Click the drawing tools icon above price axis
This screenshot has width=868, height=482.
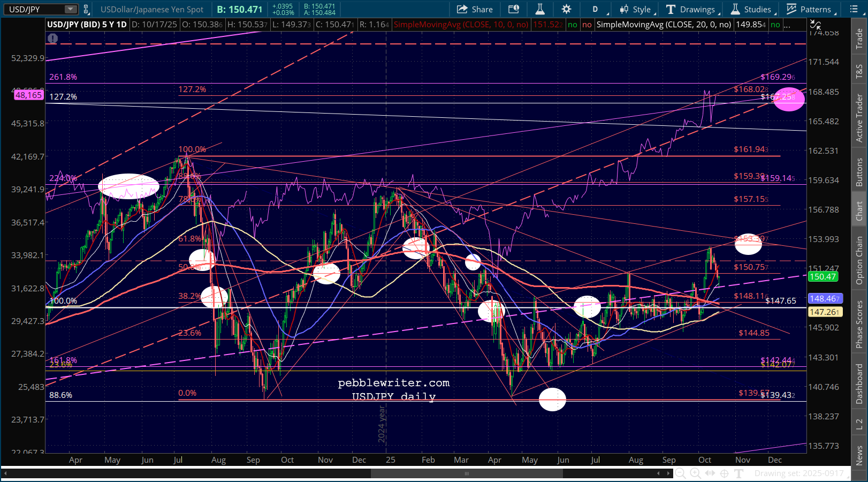pyautogui.click(x=815, y=25)
